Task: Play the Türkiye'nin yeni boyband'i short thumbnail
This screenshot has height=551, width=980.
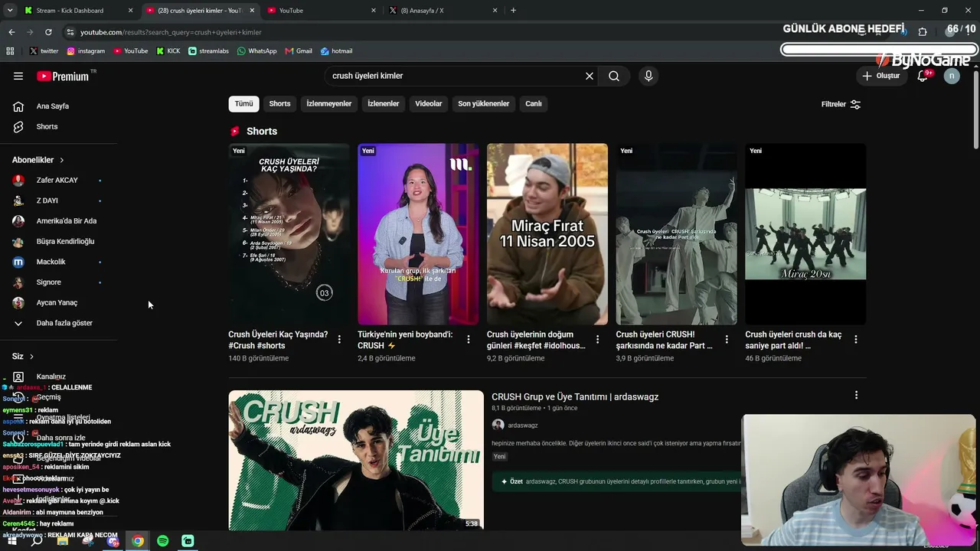Action: (418, 234)
